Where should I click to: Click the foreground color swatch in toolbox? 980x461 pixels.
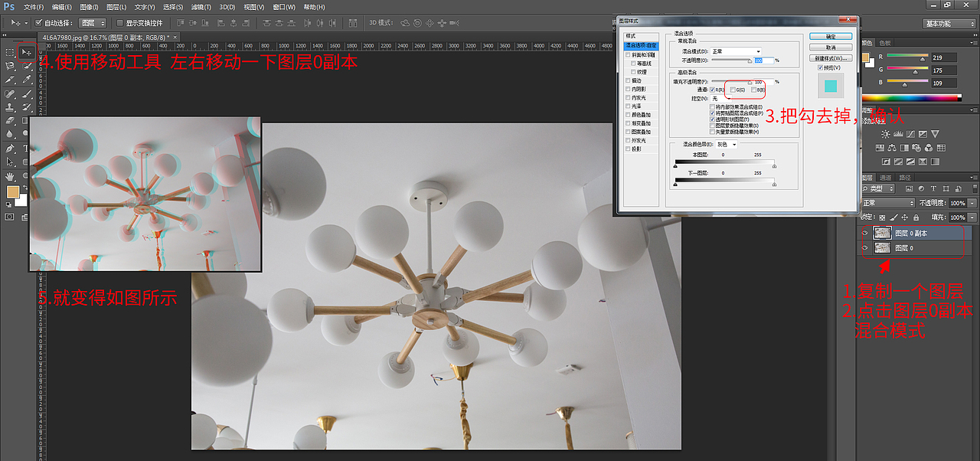[x=13, y=192]
